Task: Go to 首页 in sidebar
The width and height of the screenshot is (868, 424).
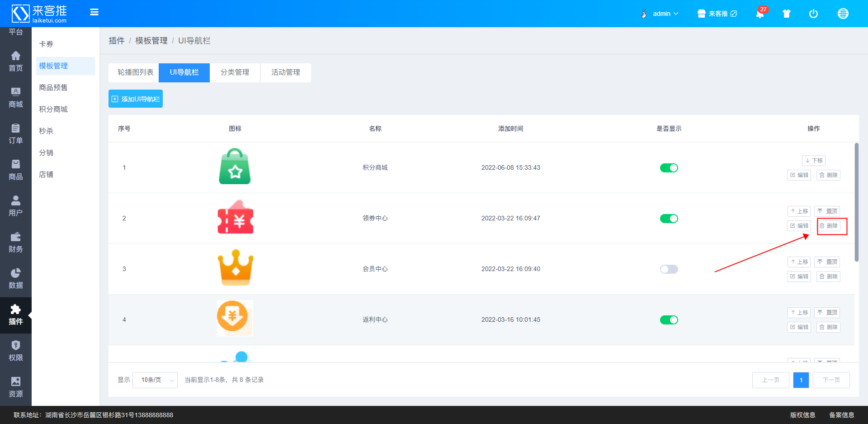Action: point(16,62)
